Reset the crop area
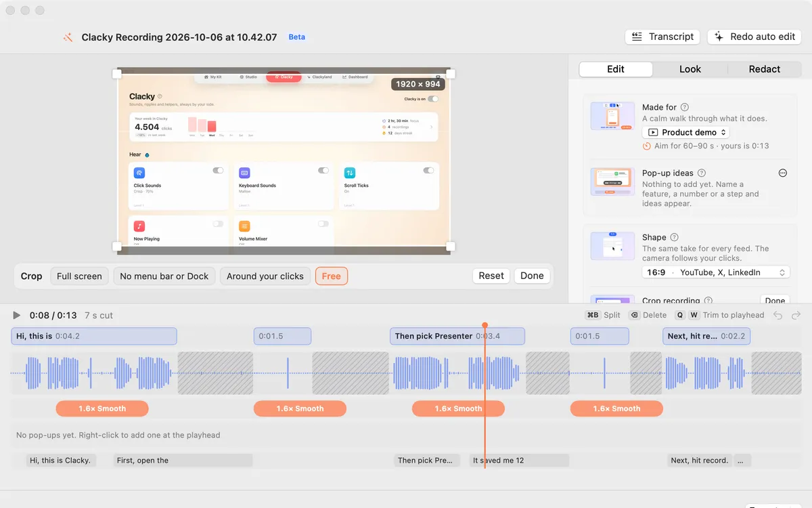This screenshot has width=812, height=508. (491, 276)
